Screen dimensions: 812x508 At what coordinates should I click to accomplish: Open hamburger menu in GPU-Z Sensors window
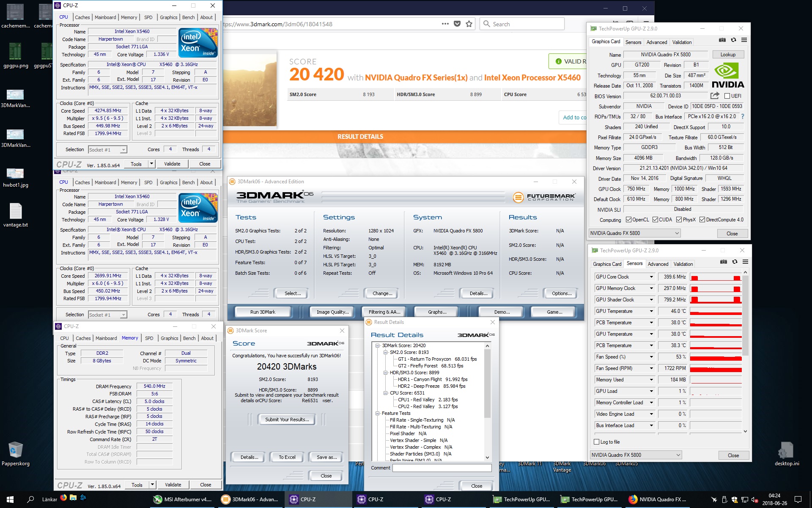click(745, 262)
